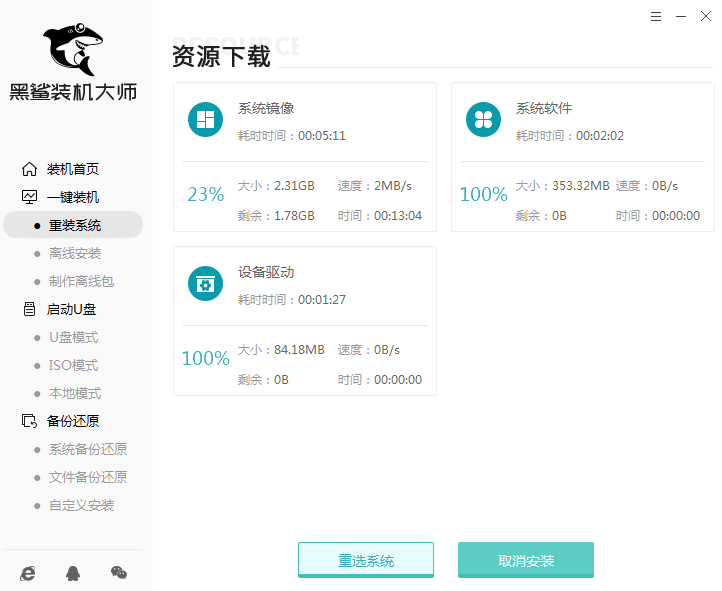Viewport: 722px width, 591px height.
Task: Open U盘模式
Action: point(74,337)
